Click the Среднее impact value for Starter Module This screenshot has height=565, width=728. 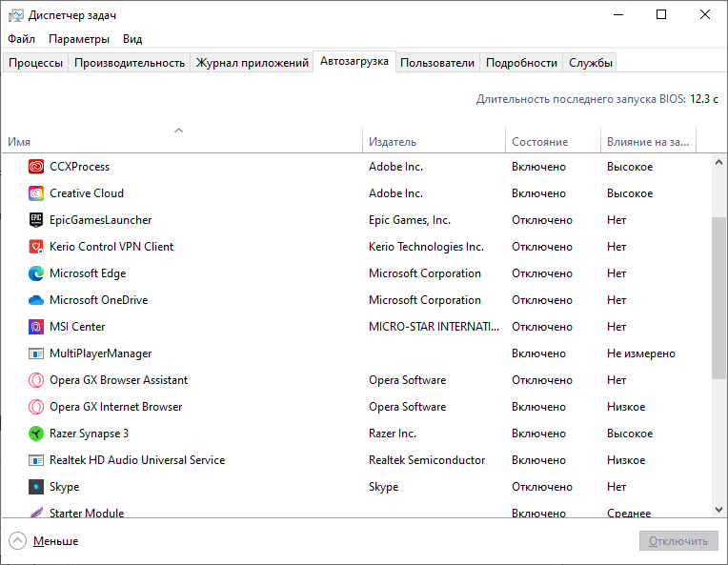point(629,513)
